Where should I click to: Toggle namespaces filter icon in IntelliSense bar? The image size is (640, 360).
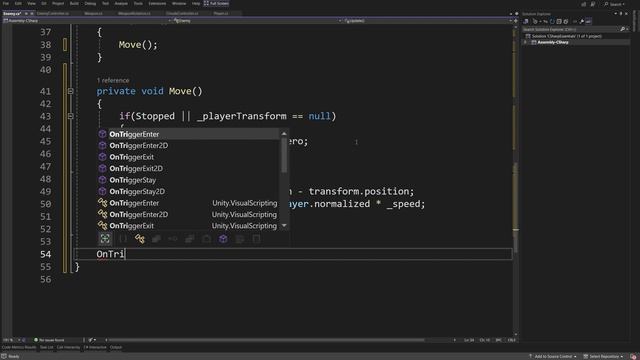(x=123, y=239)
